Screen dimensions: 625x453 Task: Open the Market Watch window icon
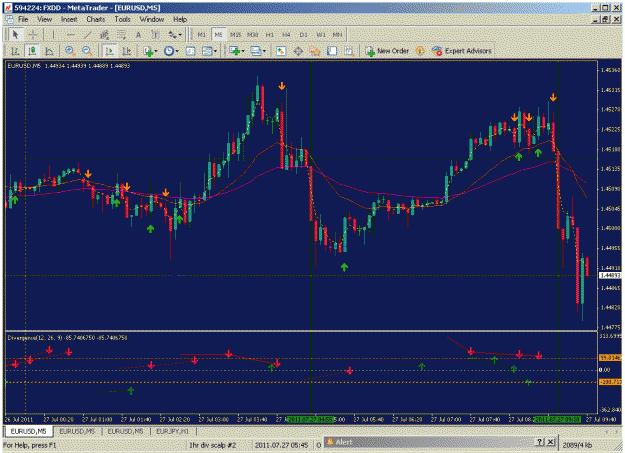coord(281,51)
